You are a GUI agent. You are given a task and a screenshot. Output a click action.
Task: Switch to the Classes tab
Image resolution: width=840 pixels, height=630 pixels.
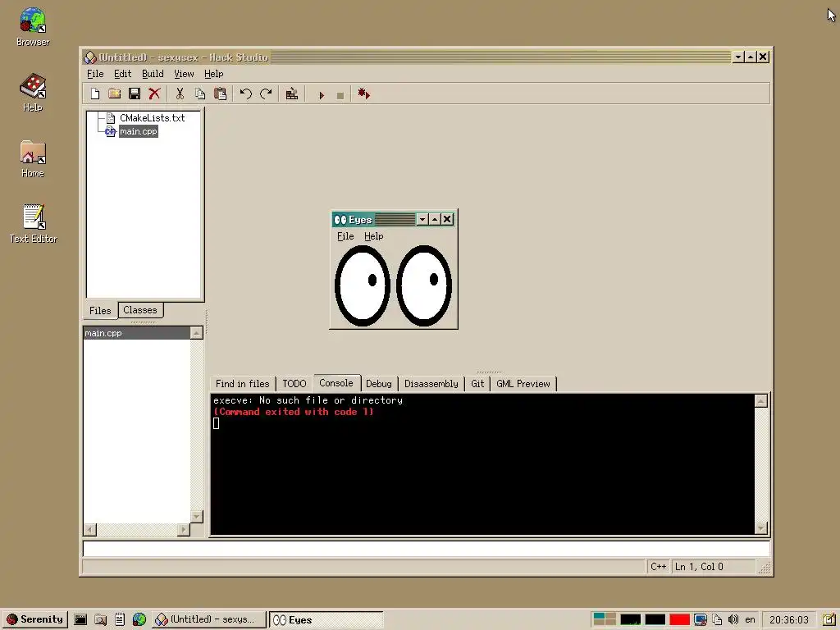140,310
